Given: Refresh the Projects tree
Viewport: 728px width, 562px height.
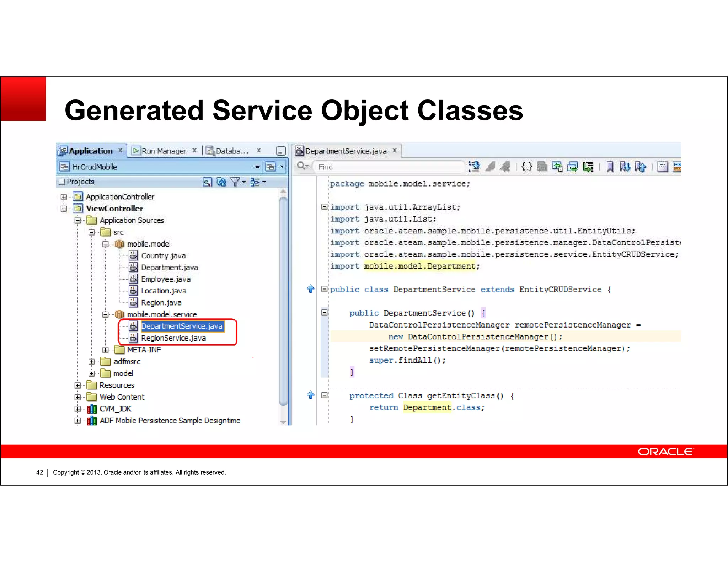Looking at the screenshot, I should (x=221, y=182).
